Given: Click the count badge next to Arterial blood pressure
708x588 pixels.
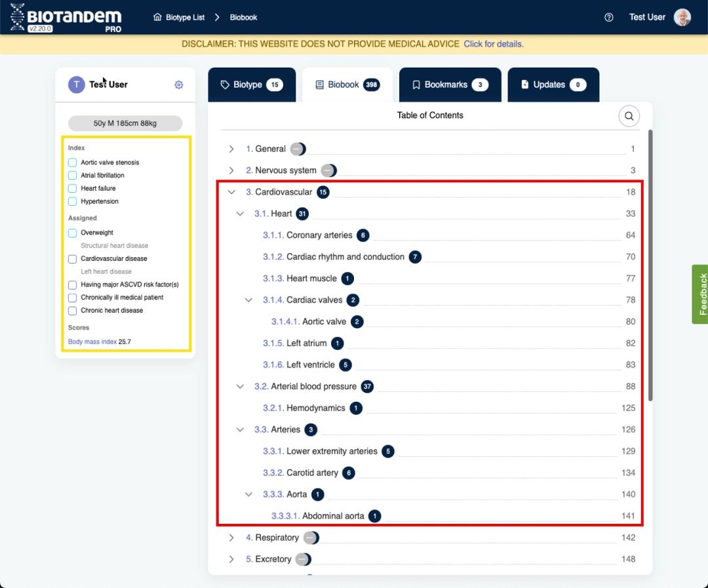Looking at the screenshot, I should (x=367, y=387).
